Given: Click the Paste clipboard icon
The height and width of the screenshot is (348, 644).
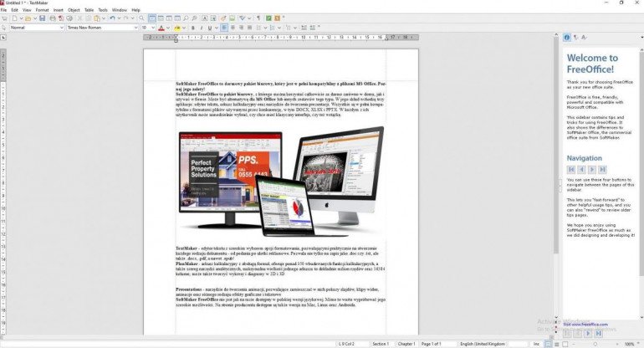Looking at the screenshot, I should [96, 18].
